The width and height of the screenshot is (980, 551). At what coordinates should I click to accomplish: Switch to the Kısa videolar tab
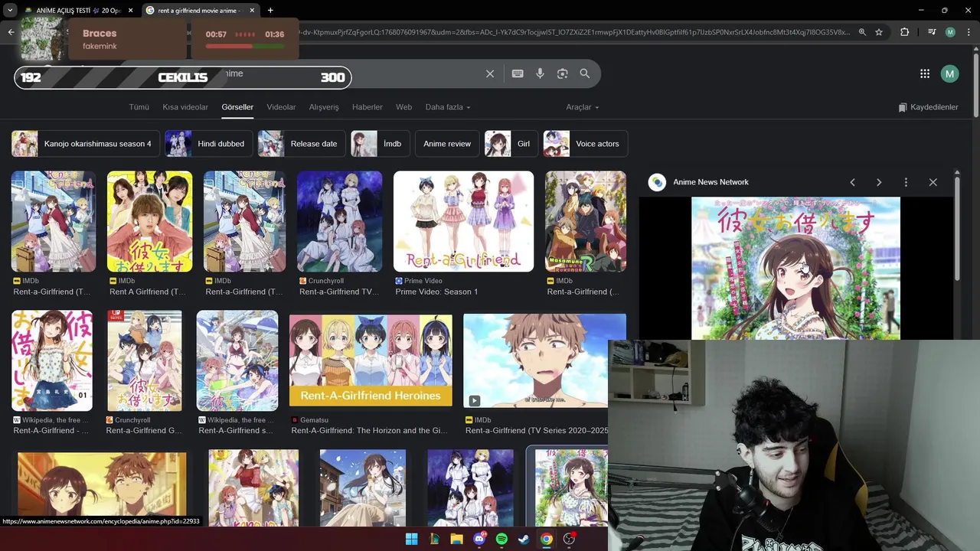click(x=185, y=107)
